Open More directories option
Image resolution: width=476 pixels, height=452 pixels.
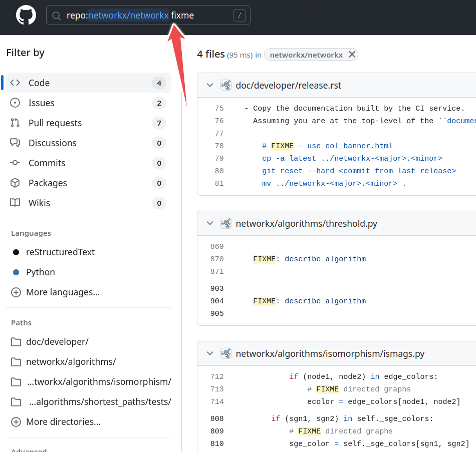point(63,421)
